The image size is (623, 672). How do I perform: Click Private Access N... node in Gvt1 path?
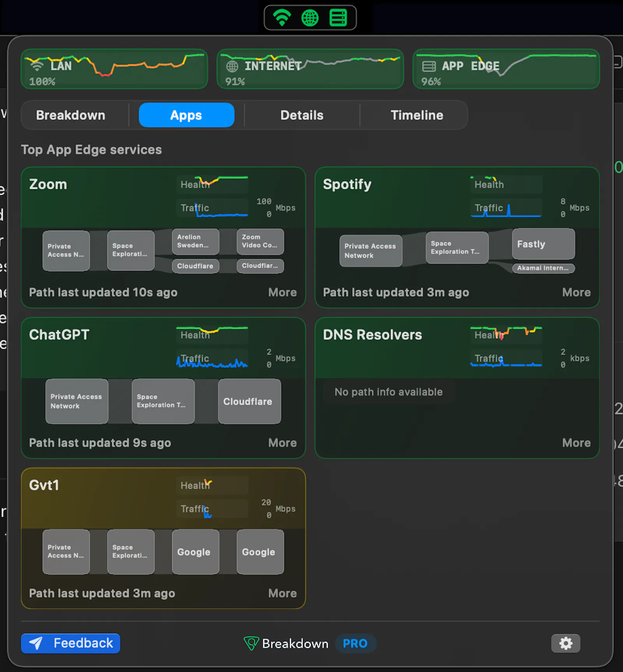click(66, 552)
